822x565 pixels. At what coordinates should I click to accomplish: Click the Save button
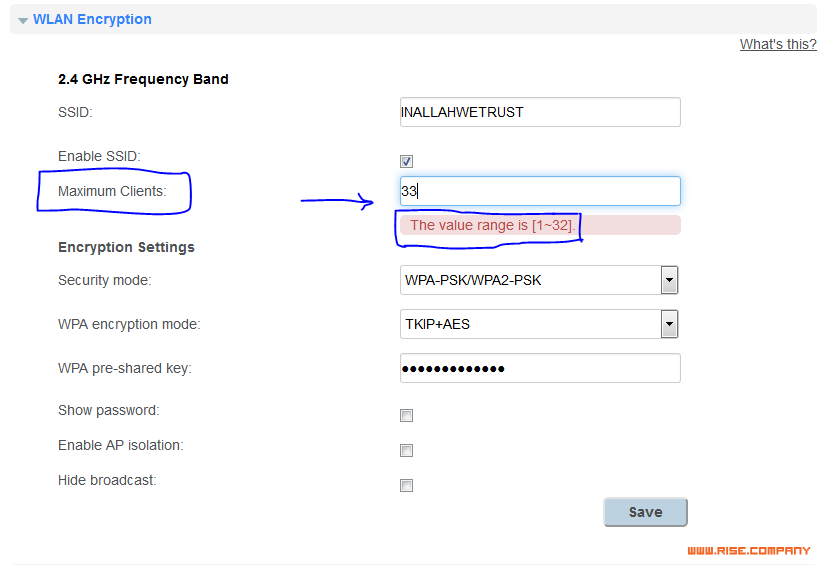[645, 512]
